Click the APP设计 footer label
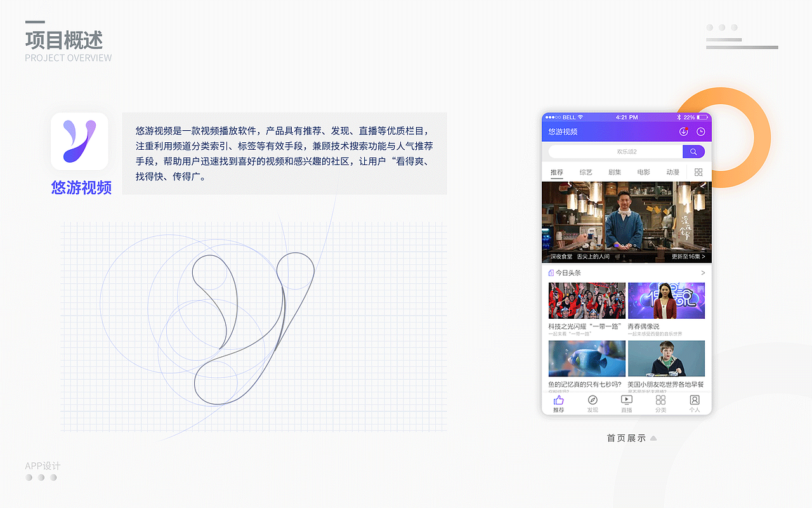 pyautogui.click(x=43, y=466)
